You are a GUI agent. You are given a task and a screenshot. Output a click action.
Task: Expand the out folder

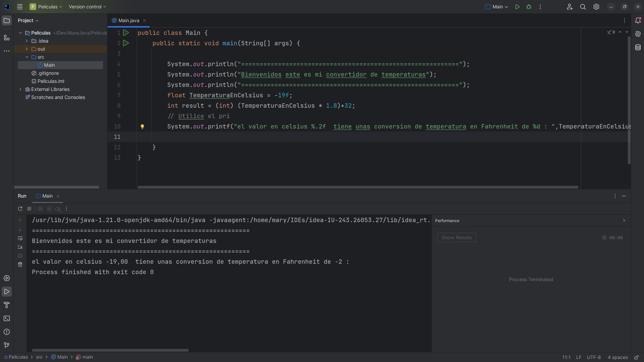pos(27,49)
